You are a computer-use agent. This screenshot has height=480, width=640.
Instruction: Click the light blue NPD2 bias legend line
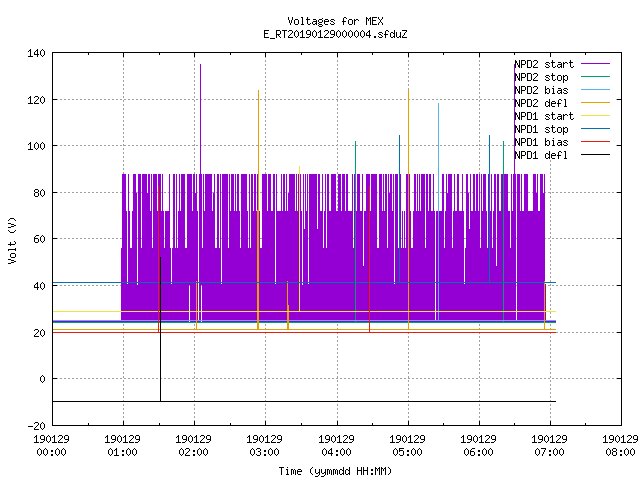[595, 90]
